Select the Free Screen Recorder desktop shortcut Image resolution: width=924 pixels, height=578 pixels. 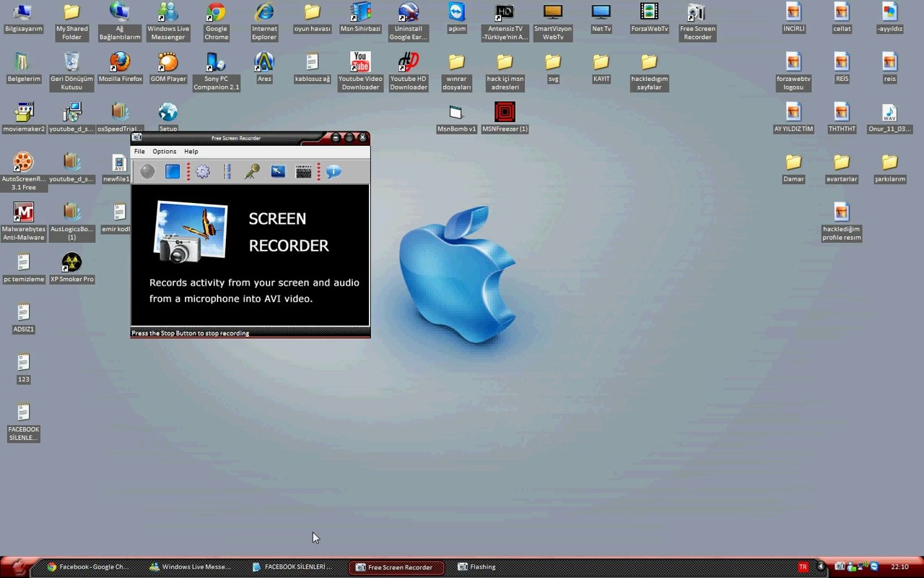pos(697,22)
